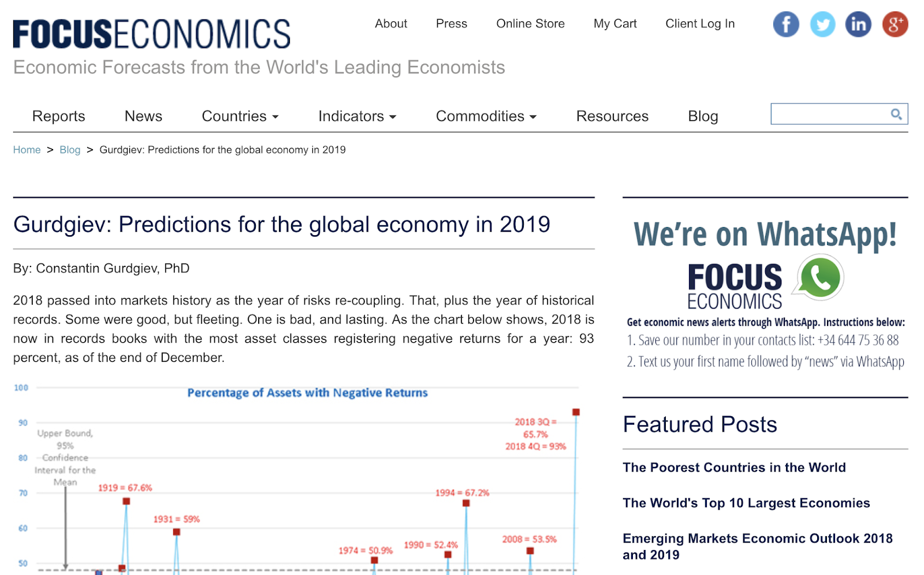This screenshot has height=575, width=924.
Task: Click the FocusEconomics logo
Action: click(x=151, y=34)
